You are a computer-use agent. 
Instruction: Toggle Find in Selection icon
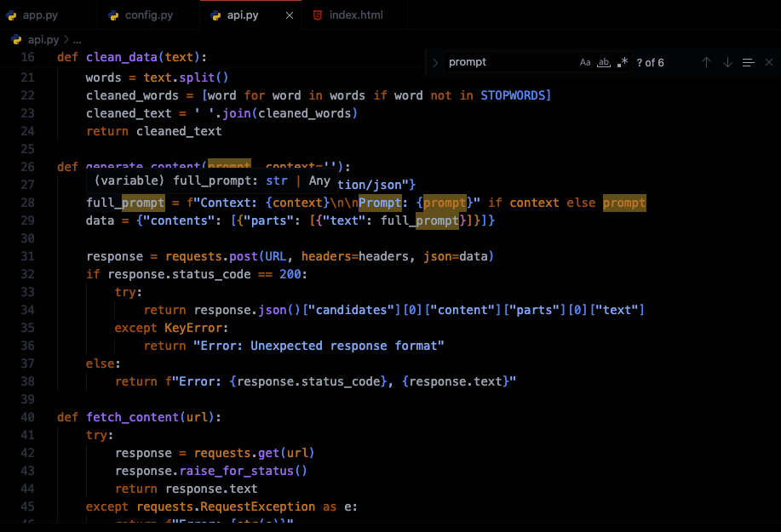tap(749, 62)
